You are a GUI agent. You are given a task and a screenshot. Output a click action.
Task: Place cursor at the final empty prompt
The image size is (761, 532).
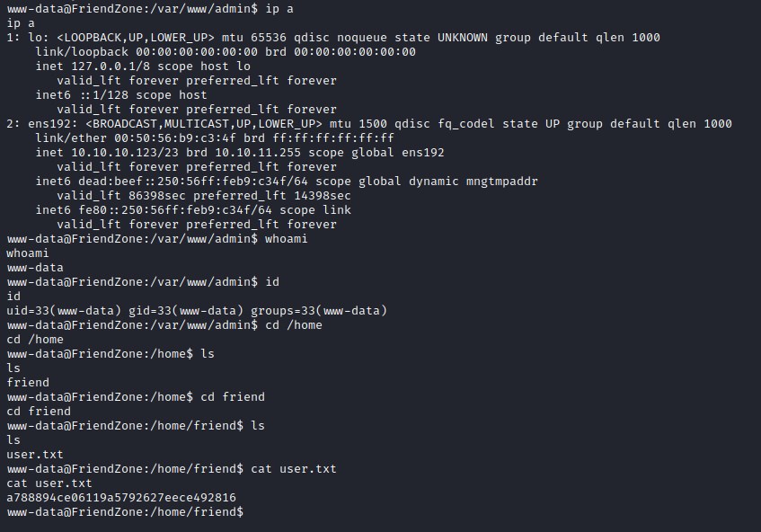[x=248, y=511]
